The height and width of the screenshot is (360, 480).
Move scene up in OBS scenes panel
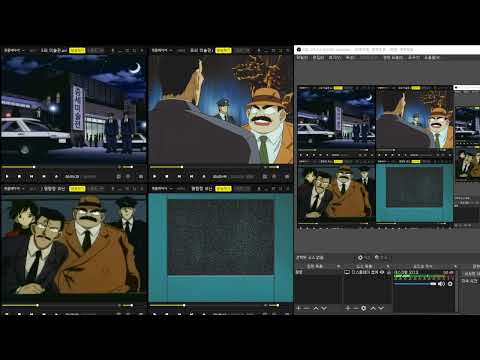tap(316, 308)
